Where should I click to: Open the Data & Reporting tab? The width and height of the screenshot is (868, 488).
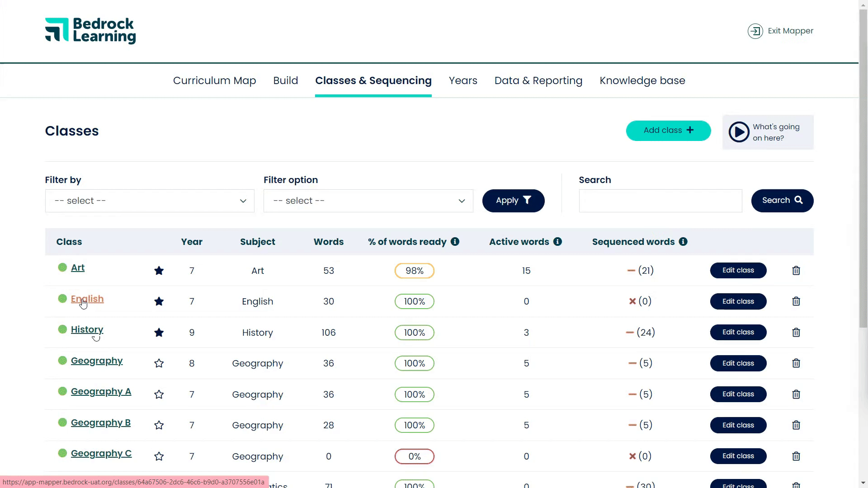[x=538, y=80]
